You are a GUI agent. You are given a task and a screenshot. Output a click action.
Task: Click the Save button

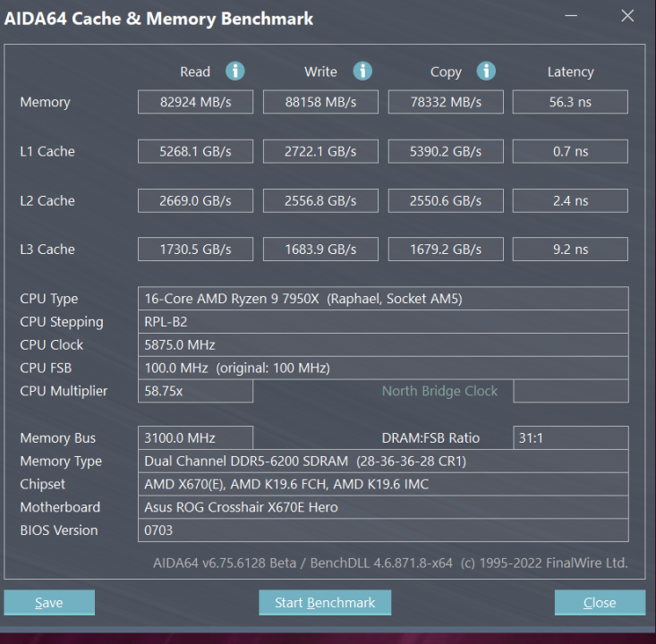(49, 602)
